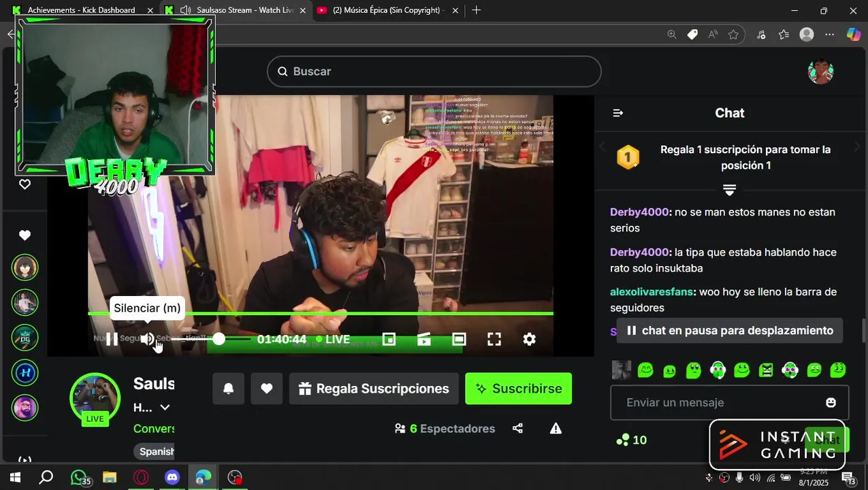Click the green video progress bar
868x490 pixels.
coord(321,313)
